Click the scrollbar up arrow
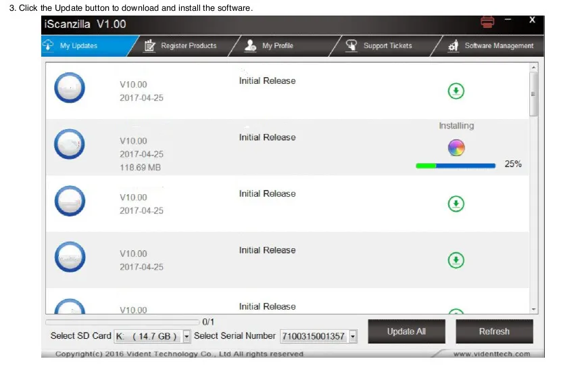The width and height of the screenshot is (588, 378). pos(534,67)
